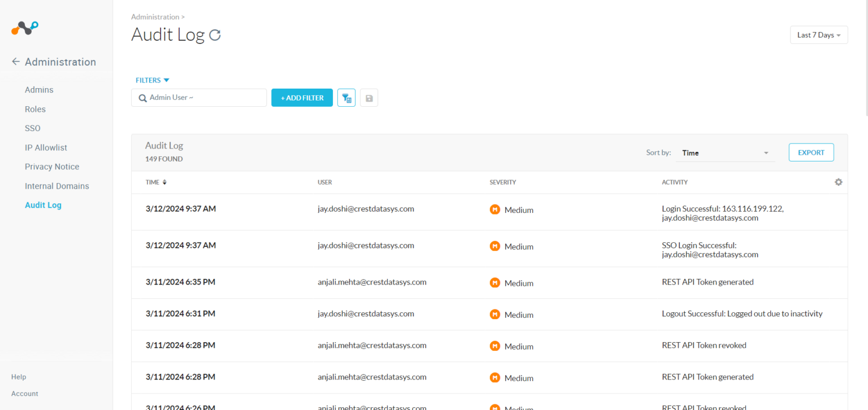Open the Sort by Time dropdown

pyautogui.click(x=725, y=152)
